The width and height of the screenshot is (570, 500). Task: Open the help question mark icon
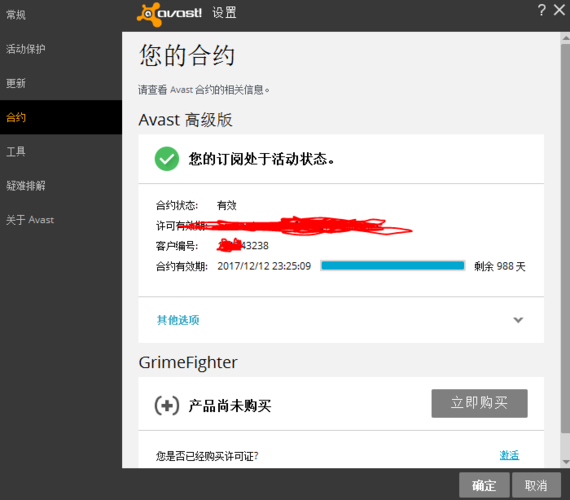point(541,10)
